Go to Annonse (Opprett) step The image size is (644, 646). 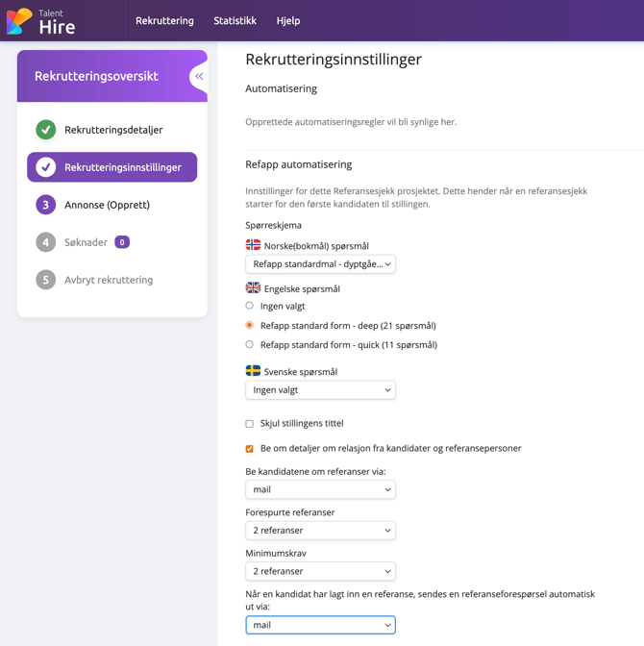point(107,205)
